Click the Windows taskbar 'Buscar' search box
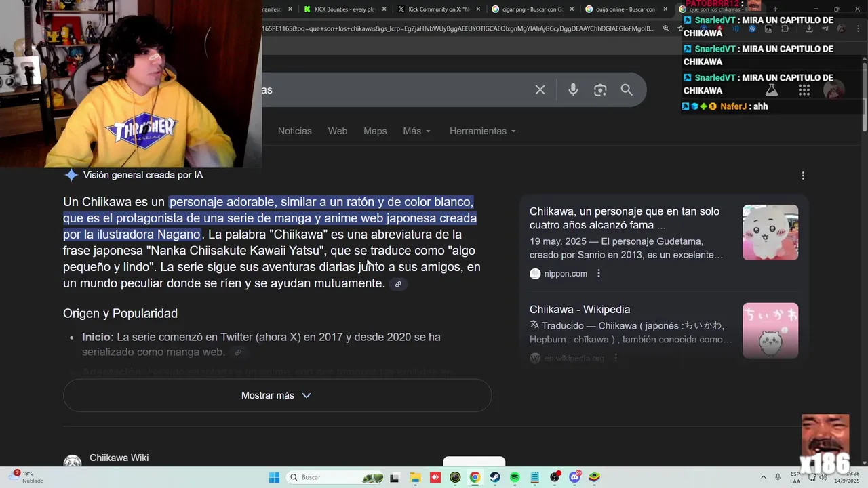 pyautogui.click(x=336, y=477)
